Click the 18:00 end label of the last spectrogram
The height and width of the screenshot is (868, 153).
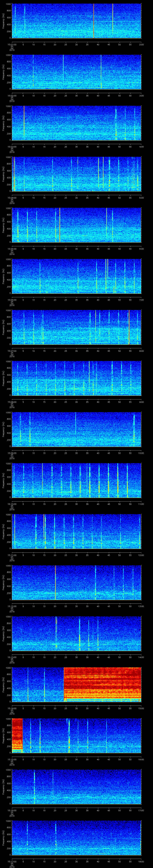click(x=141, y=861)
